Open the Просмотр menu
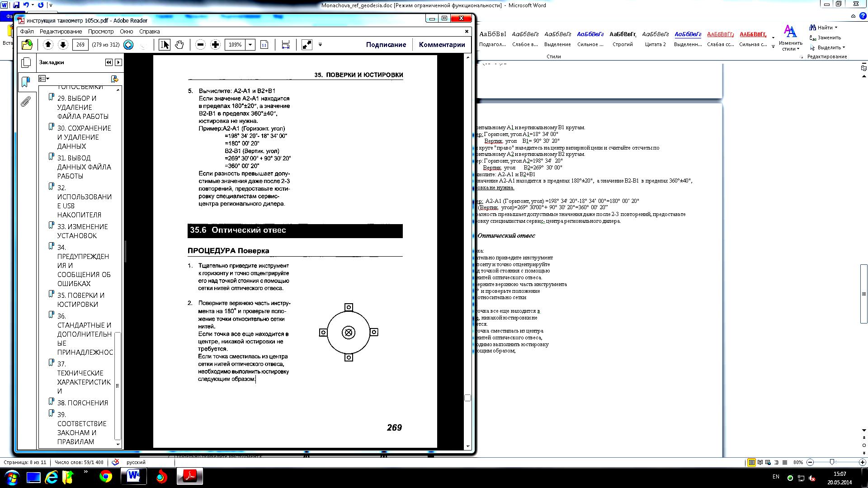Viewport: 868px width, 488px height. click(x=101, y=32)
